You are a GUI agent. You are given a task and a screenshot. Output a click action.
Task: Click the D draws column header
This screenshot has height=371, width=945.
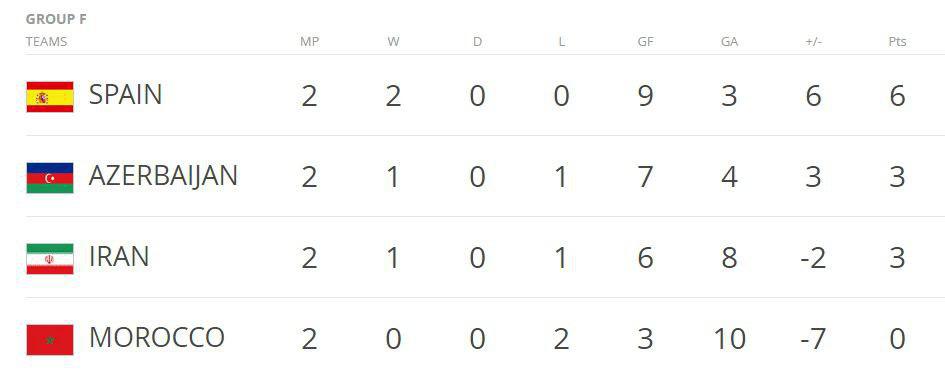pyautogui.click(x=477, y=42)
